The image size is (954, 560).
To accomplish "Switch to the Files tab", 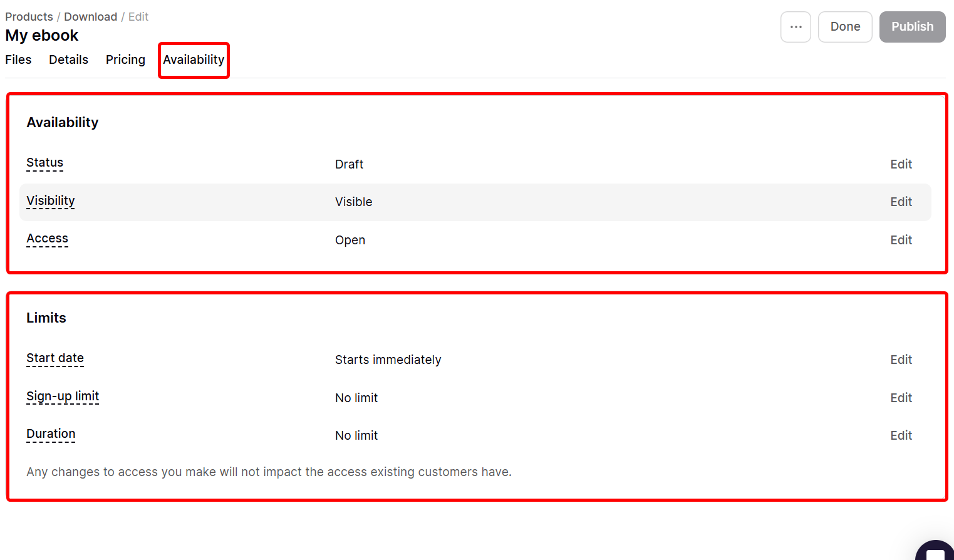I will coord(18,60).
